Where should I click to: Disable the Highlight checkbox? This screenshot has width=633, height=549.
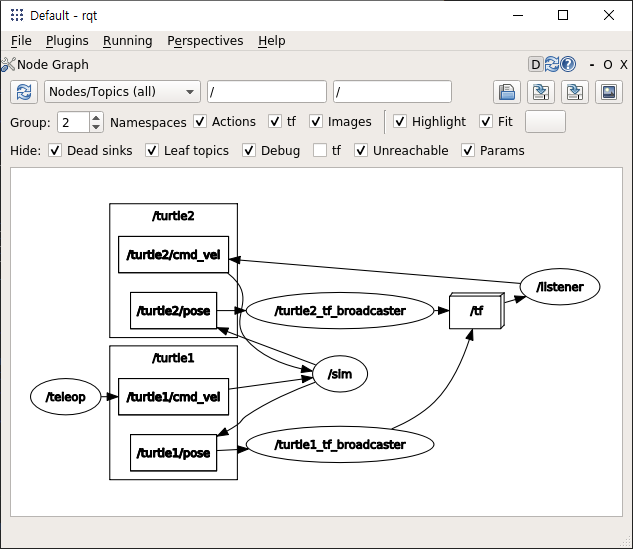point(400,122)
